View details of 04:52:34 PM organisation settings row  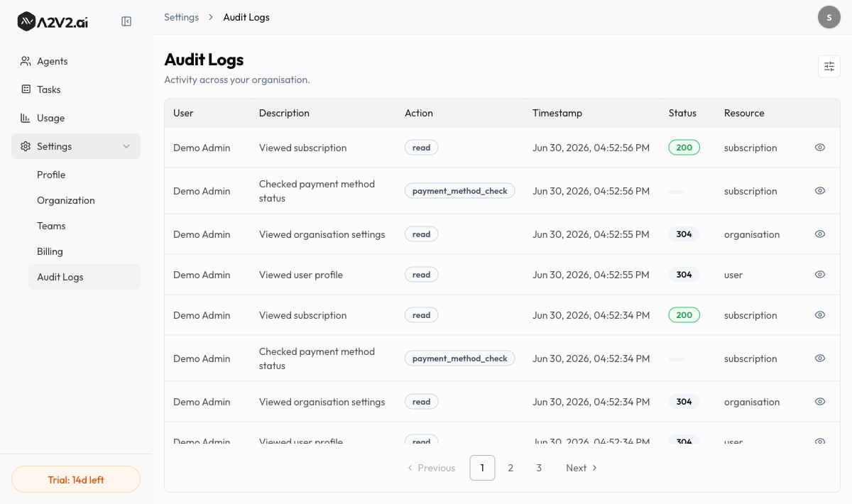coord(820,402)
